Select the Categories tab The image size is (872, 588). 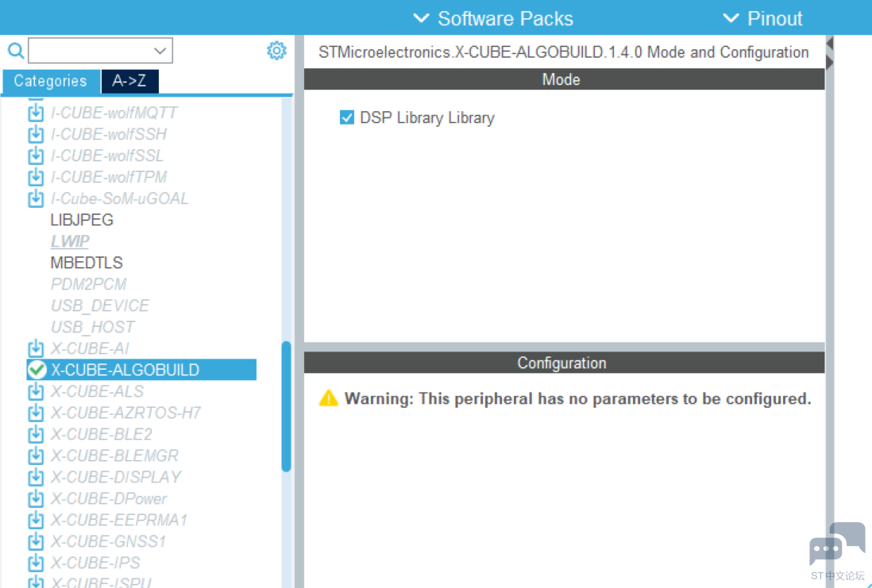[x=50, y=81]
